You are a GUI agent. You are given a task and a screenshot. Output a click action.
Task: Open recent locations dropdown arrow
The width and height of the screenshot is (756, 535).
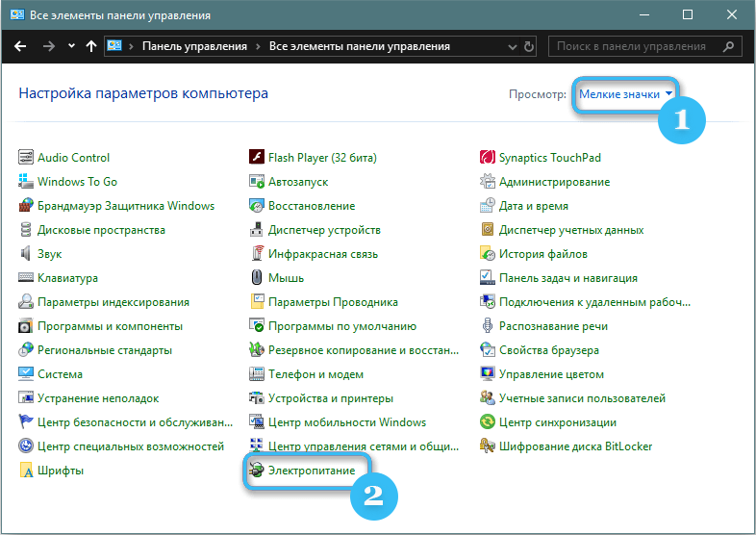[71, 46]
